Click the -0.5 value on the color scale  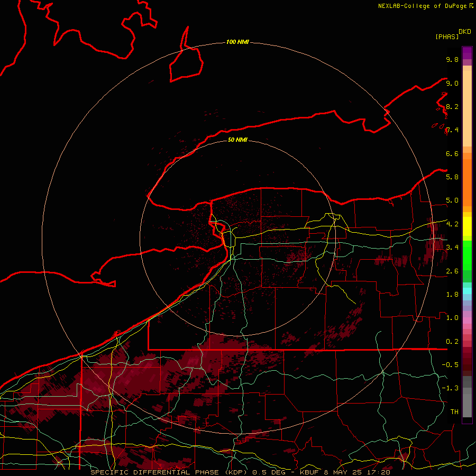point(450,364)
